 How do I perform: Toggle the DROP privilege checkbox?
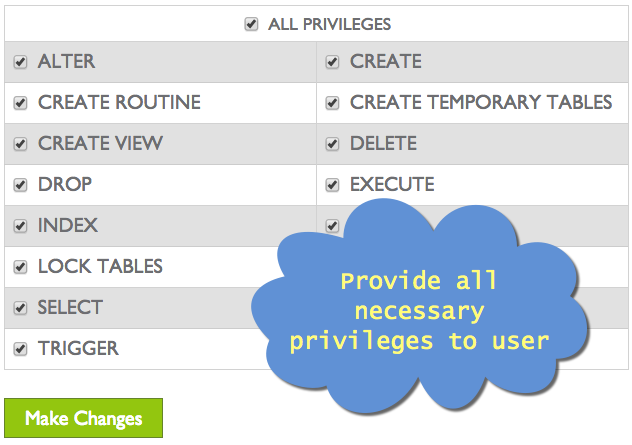[20, 185]
